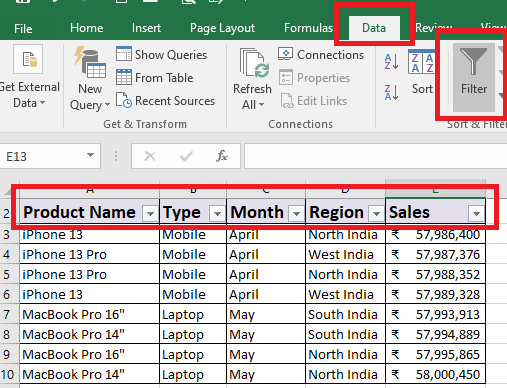
Task: Select "April" cell in row 3
Action: [266, 235]
